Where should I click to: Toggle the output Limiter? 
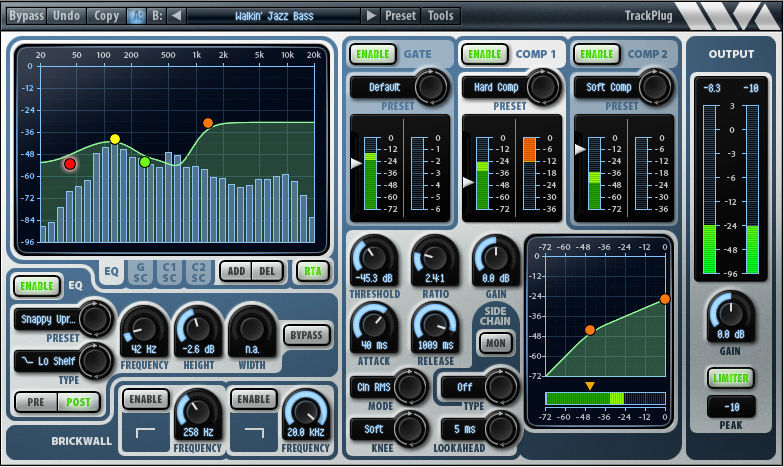click(731, 378)
